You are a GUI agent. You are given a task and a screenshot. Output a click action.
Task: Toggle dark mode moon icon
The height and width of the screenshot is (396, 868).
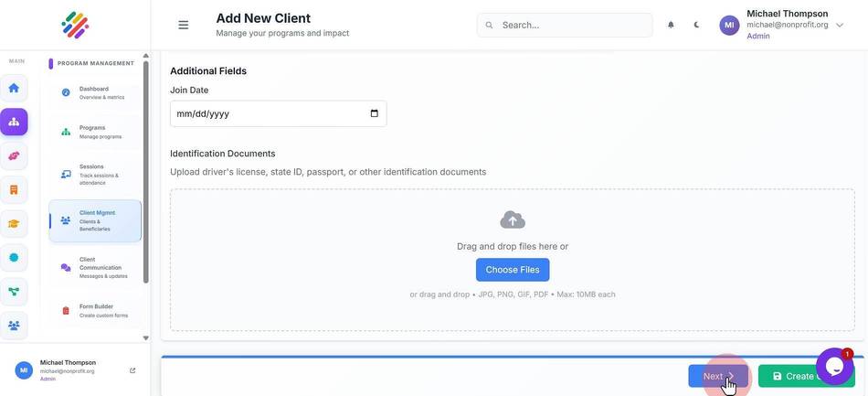click(x=696, y=25)
